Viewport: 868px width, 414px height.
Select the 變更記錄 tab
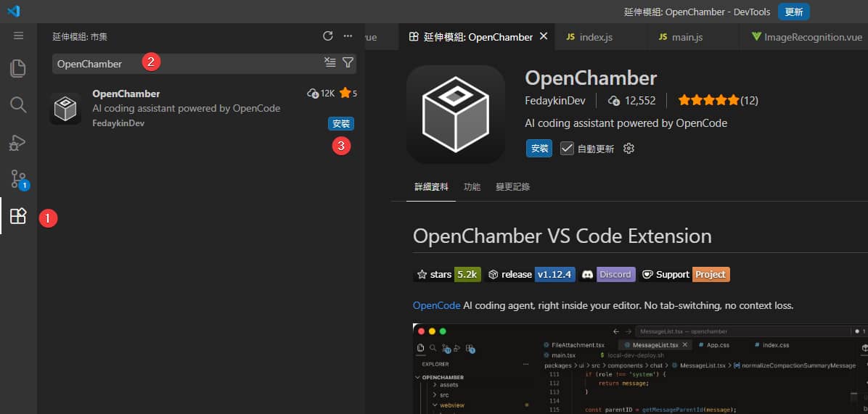coord(512,187)
